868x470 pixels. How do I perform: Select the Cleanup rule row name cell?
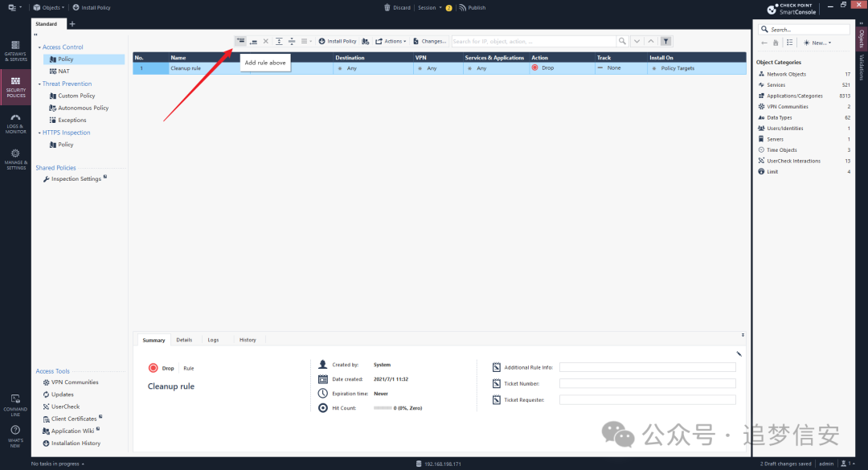209,68
